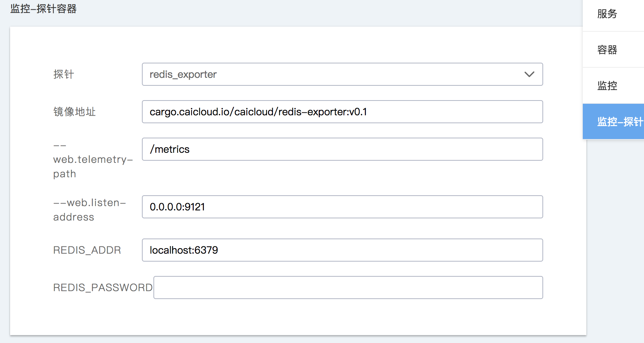Viewport: 644px width, 343px height.
Task: Click the /metrics telemetry path input
Action: (x=342, y=149)
